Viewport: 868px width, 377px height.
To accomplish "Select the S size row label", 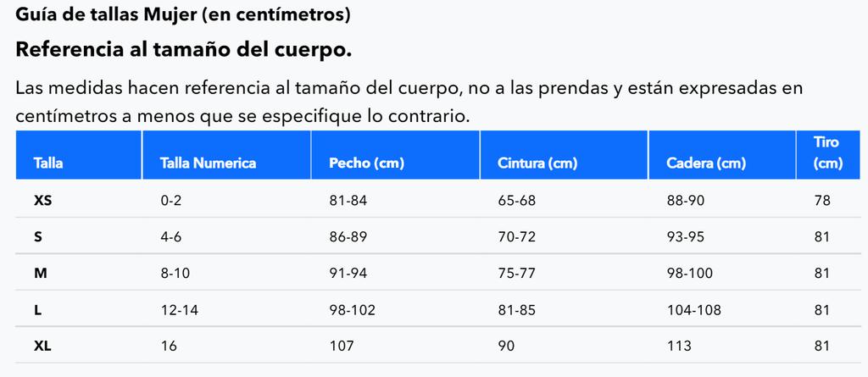I will 38,237.
